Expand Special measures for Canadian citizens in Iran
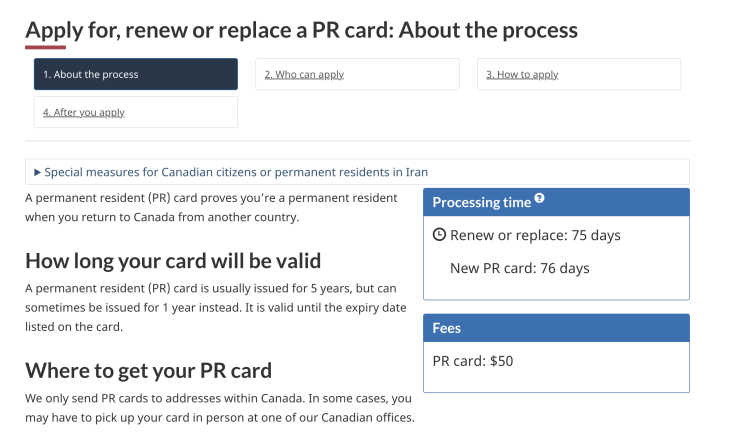This screenshot has height=440, width=743. coord(236,172)
